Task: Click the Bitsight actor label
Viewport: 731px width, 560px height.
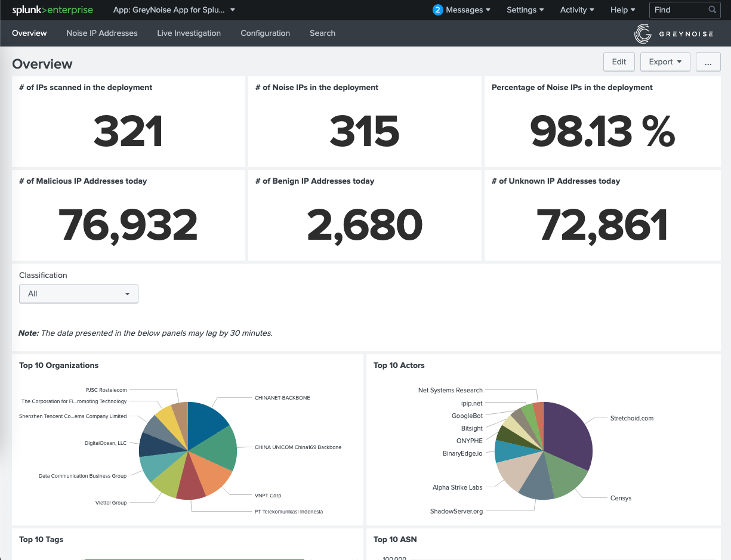Action: [x=471, y=428]
